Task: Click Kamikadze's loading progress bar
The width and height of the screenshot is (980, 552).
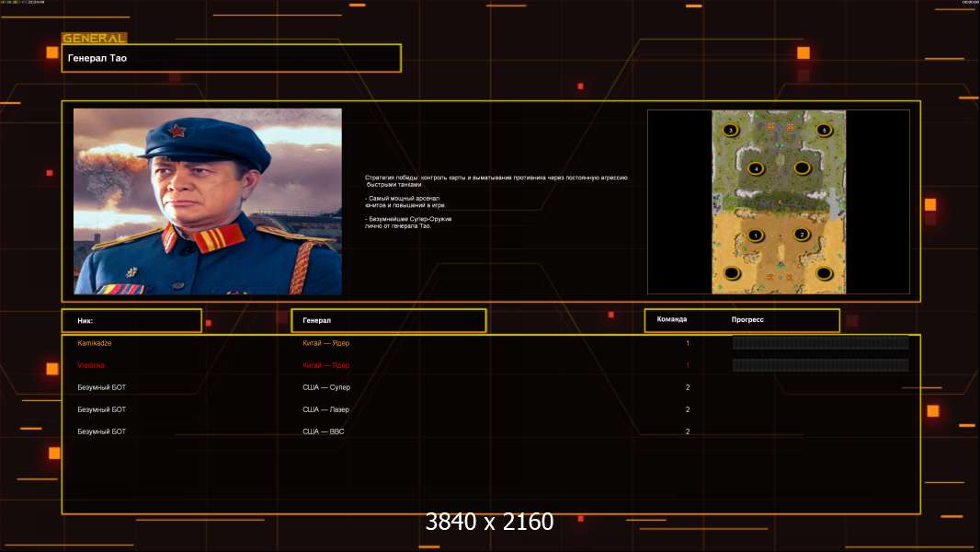Action: pos(821,342)
